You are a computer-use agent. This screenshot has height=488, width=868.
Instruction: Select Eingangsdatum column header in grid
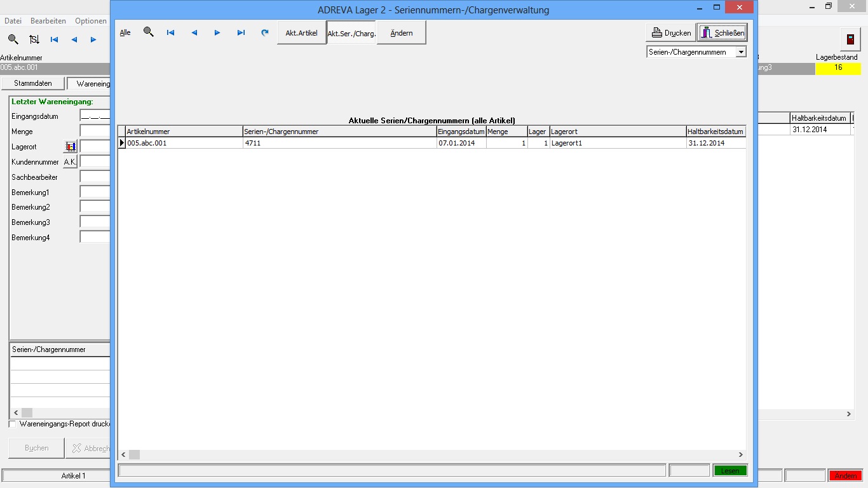[x=461, y=132]
